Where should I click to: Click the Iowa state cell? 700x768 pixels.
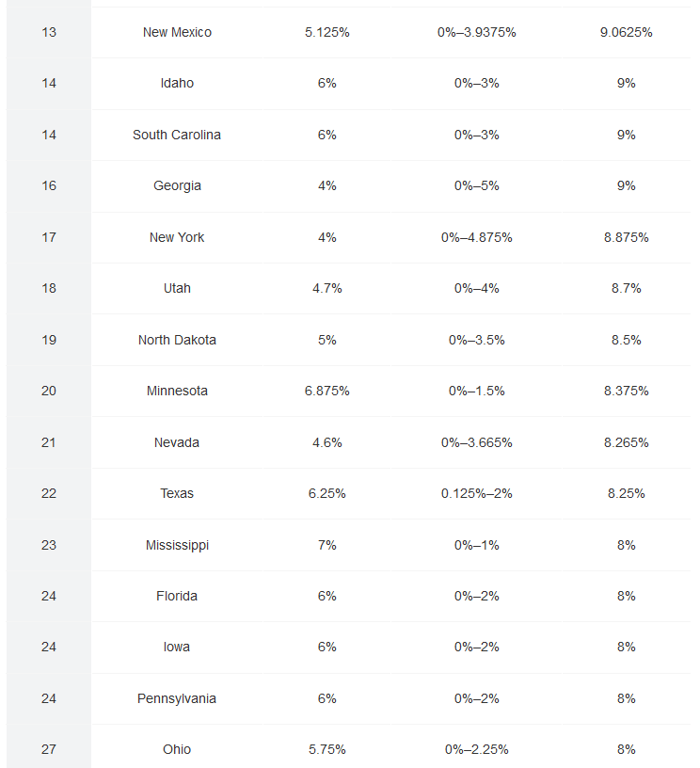pyautogui.click(x=177, y=647)
